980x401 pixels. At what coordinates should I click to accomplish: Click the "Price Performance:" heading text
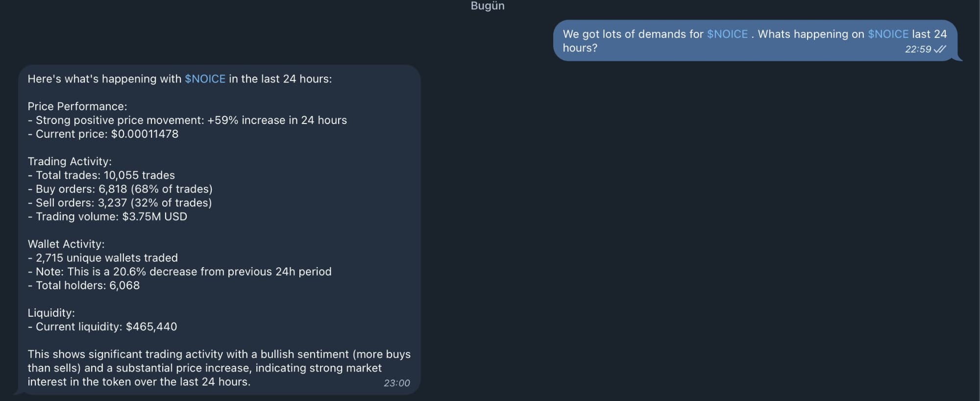[77, 106]
